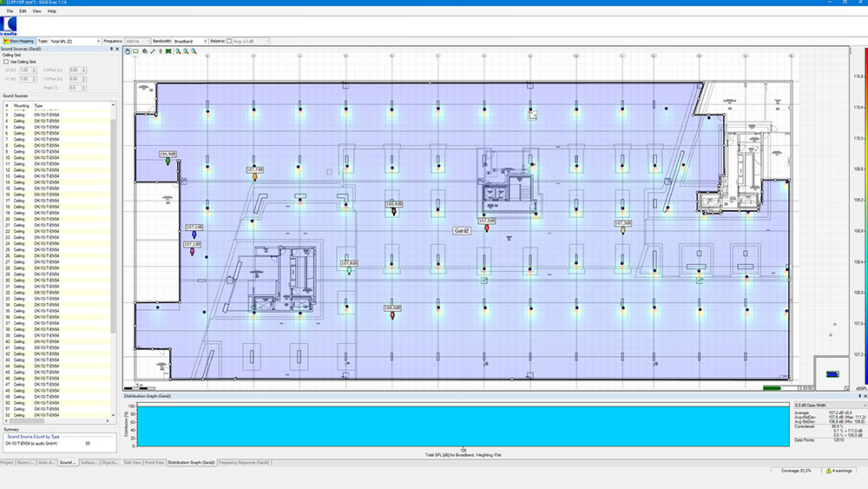Select sound source row 52

pyautogui.click(x=56, y=415)
